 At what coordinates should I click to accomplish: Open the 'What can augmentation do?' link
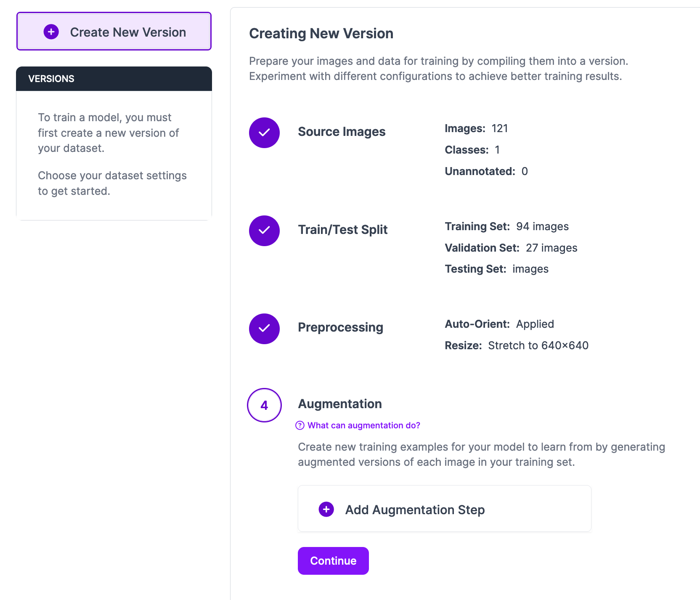pos(363,425)
